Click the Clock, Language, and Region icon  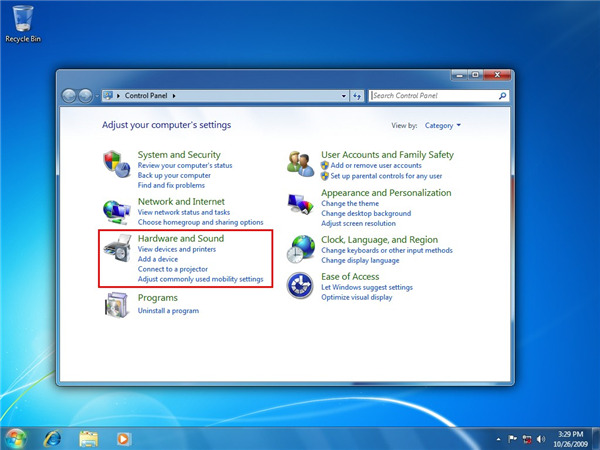(x=300, y=250)
